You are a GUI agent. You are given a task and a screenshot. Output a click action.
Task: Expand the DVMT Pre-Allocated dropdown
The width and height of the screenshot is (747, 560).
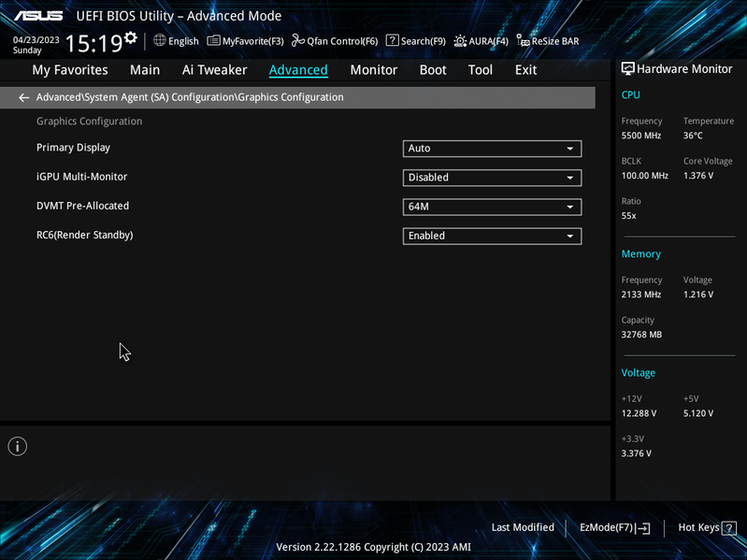492,207
